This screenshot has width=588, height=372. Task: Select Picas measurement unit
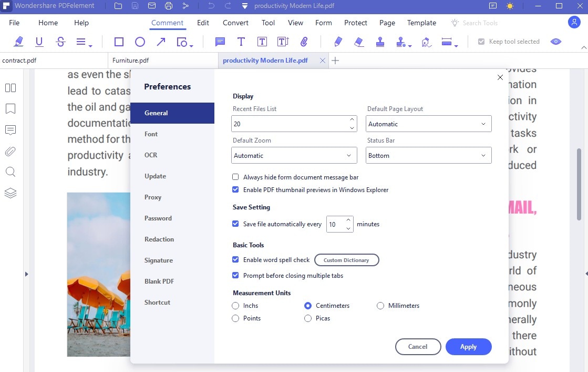coord(308,318)
